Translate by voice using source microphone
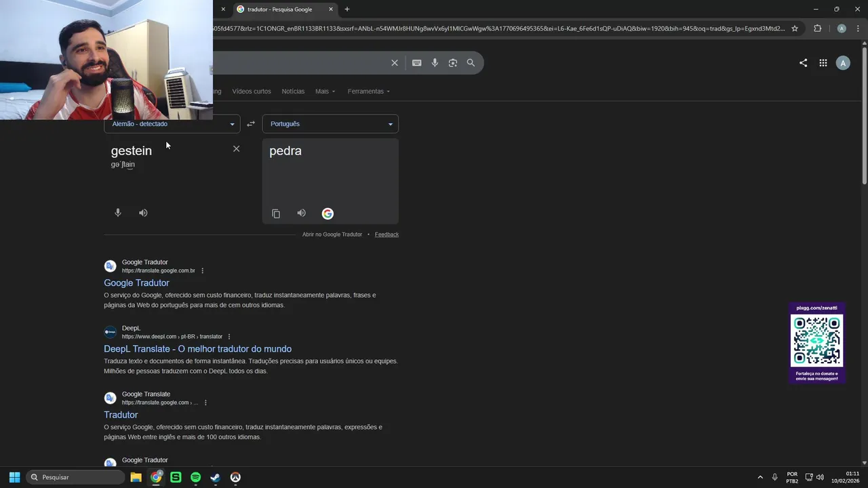 118,213
